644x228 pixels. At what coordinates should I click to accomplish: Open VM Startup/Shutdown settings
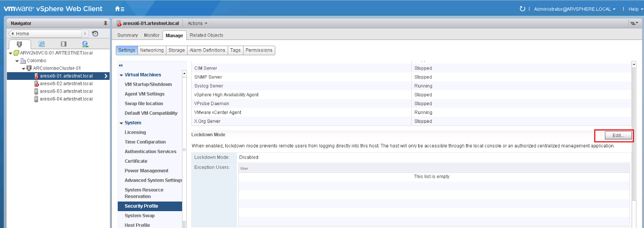click(148, 84)
